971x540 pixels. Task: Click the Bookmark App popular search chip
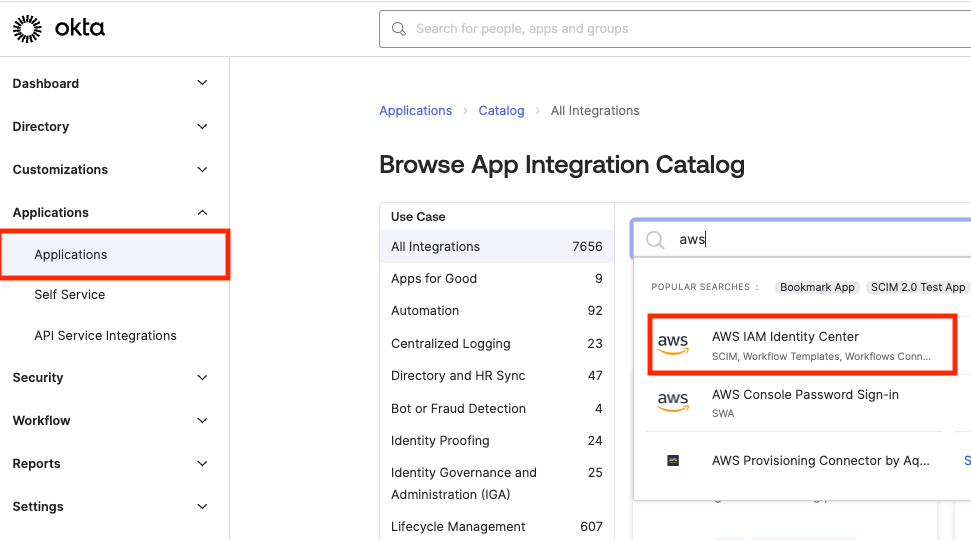click(817, 287)
